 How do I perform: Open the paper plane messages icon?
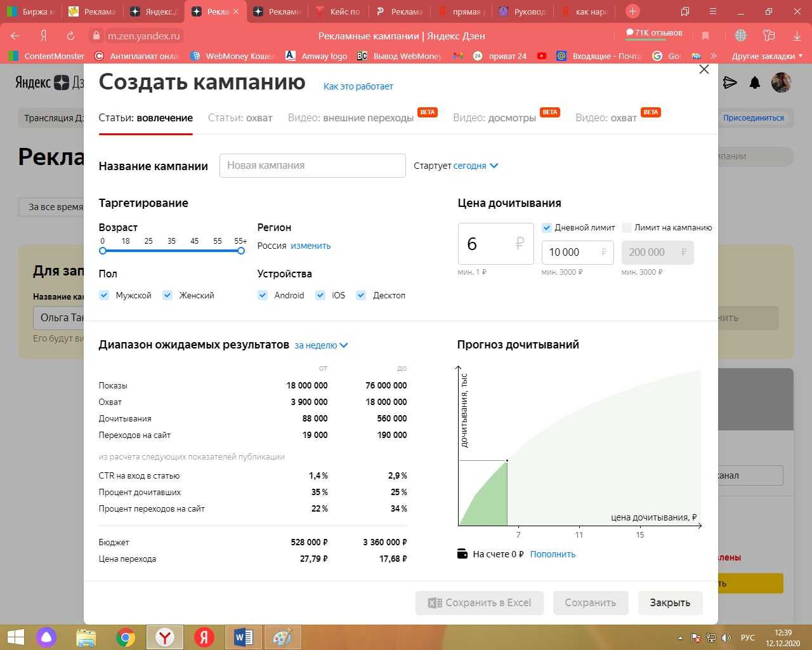click(x=730, y=83)
